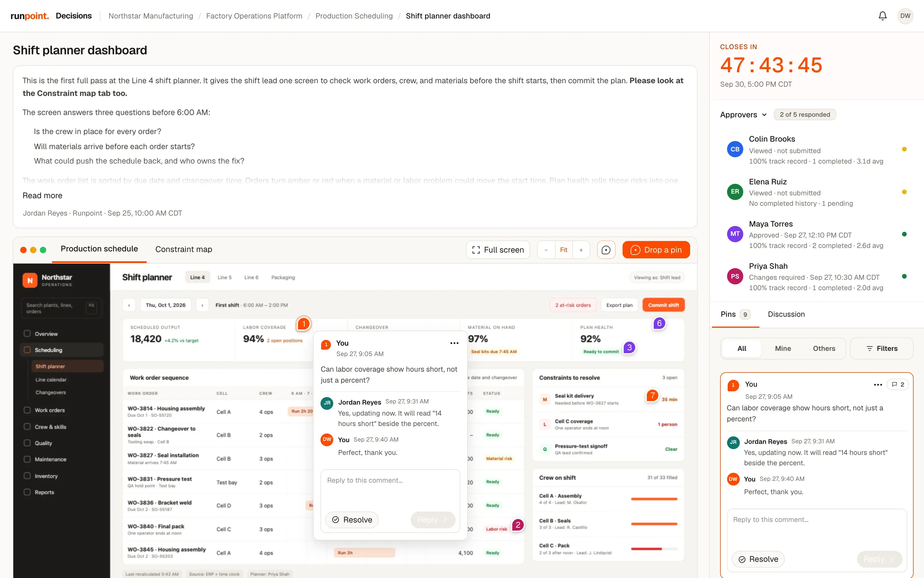This screenshot has height=578, width=924.
Task: Click the comment mode circle icon button
Action: click(606, 250)
